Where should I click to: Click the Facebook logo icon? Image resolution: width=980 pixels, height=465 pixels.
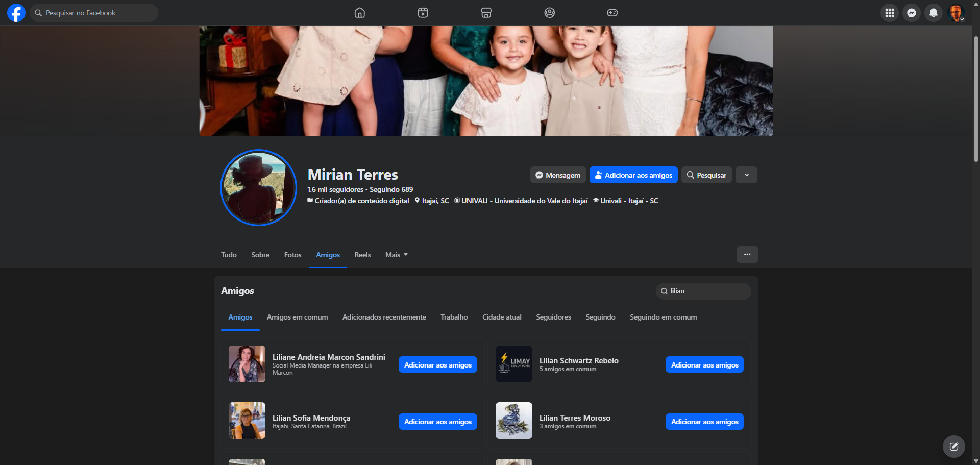pos(16,13)
